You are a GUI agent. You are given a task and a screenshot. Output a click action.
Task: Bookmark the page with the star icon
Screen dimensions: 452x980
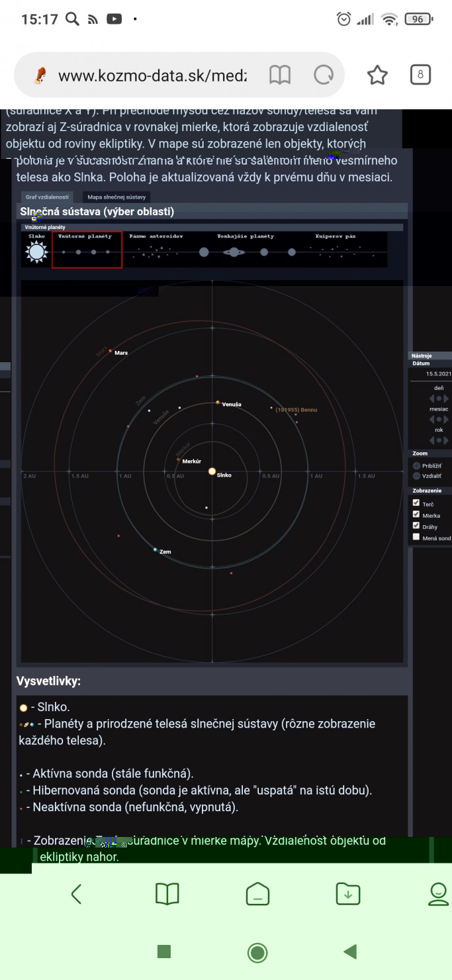pyautogui.click(x=377, y=75)
